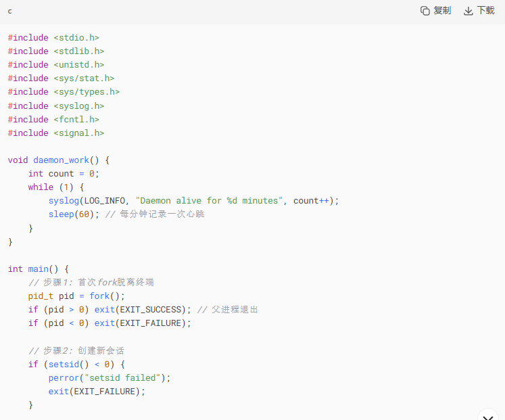This screenshot has height=420, width=505.
Task: Click the line "int main() {"
Action: [39, 269]
